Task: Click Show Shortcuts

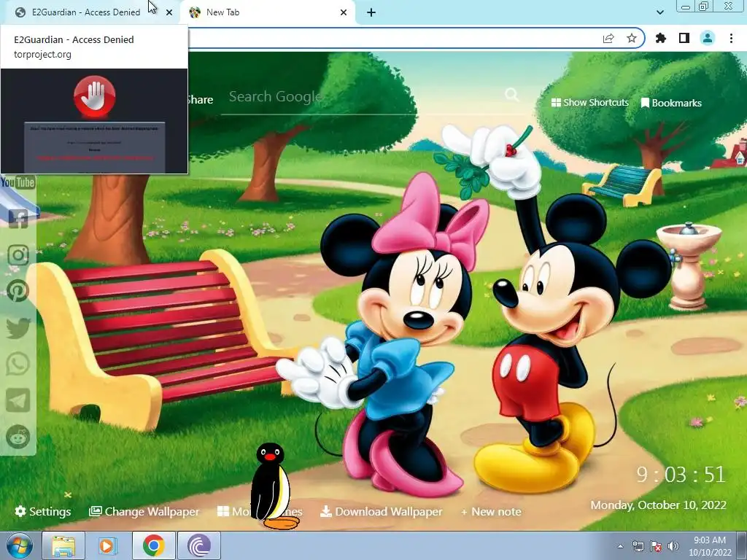Action: (589, 102)
